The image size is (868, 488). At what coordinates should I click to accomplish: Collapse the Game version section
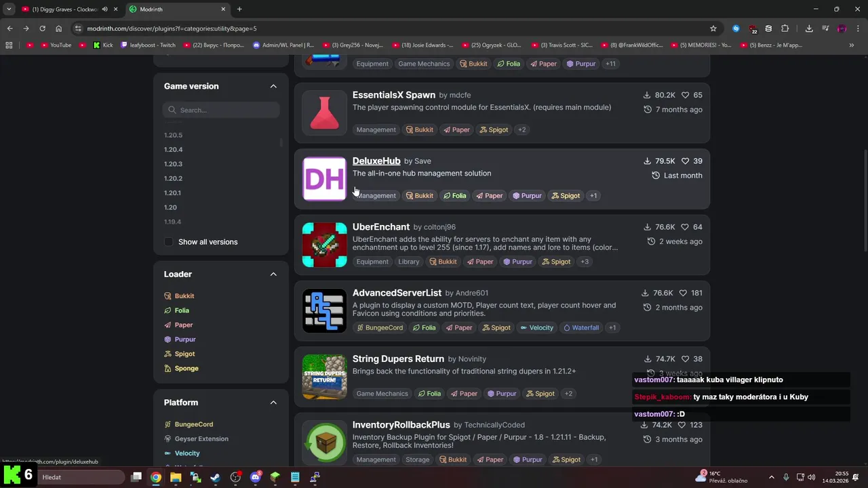pos(273,86)
